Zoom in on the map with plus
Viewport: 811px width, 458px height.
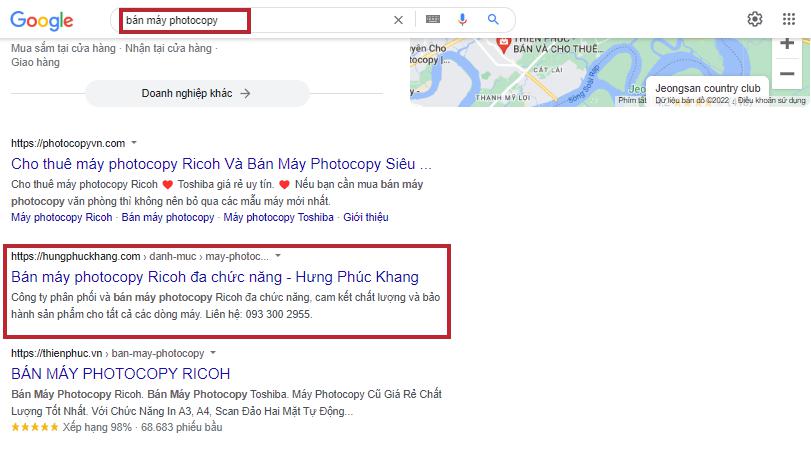click(x=787, y=43)
